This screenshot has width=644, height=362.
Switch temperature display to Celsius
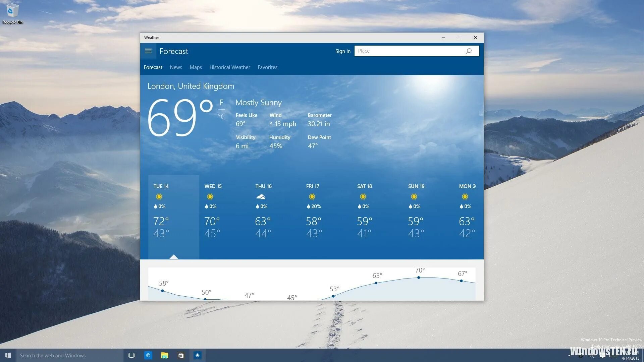coord(222,116)
